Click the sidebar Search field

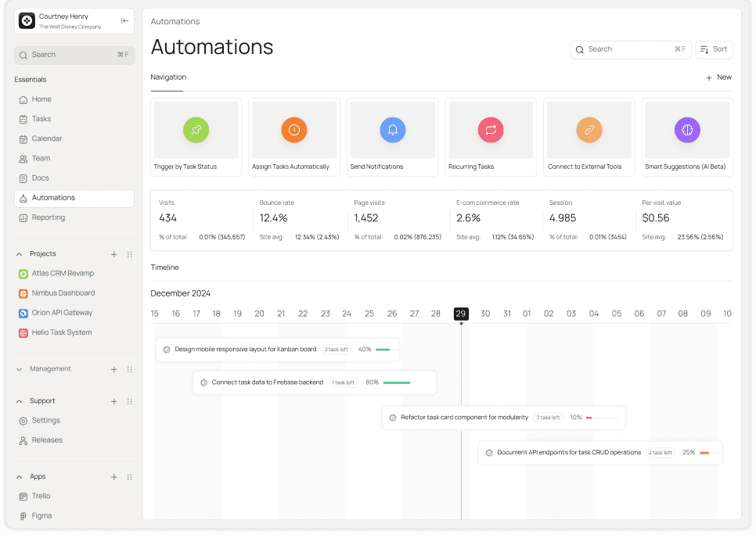pos(74,55)
